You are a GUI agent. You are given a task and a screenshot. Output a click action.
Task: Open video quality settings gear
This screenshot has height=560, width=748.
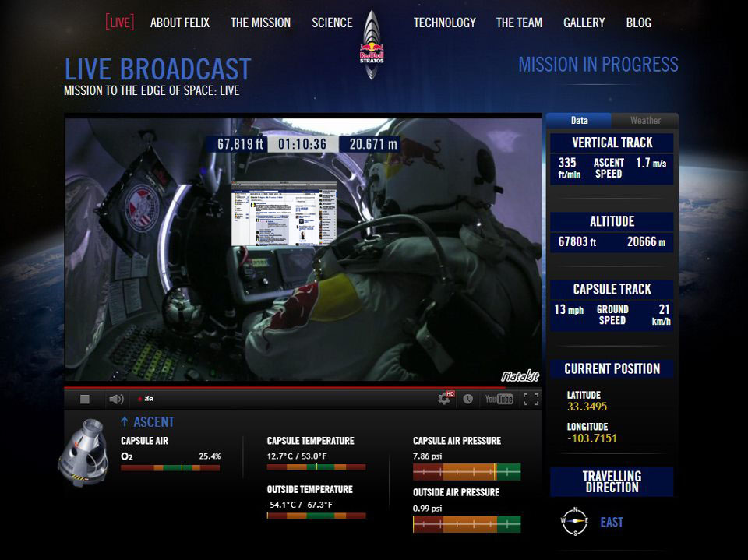pyautogui.click(x=445, y=398)
